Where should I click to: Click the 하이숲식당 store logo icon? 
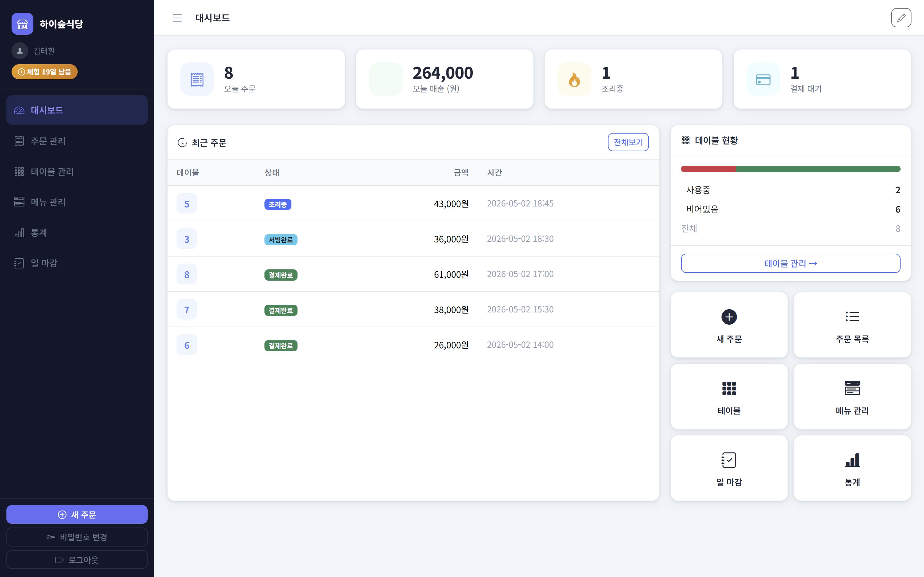[22, 24]
